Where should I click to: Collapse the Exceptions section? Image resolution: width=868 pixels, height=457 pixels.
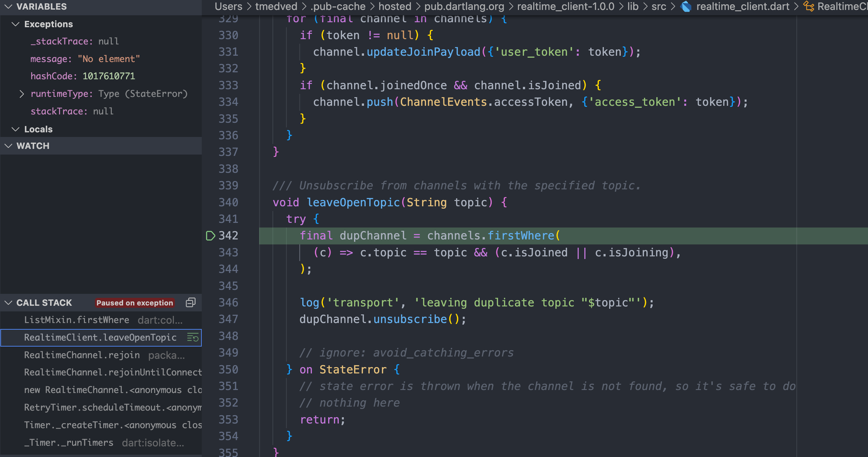15,24
